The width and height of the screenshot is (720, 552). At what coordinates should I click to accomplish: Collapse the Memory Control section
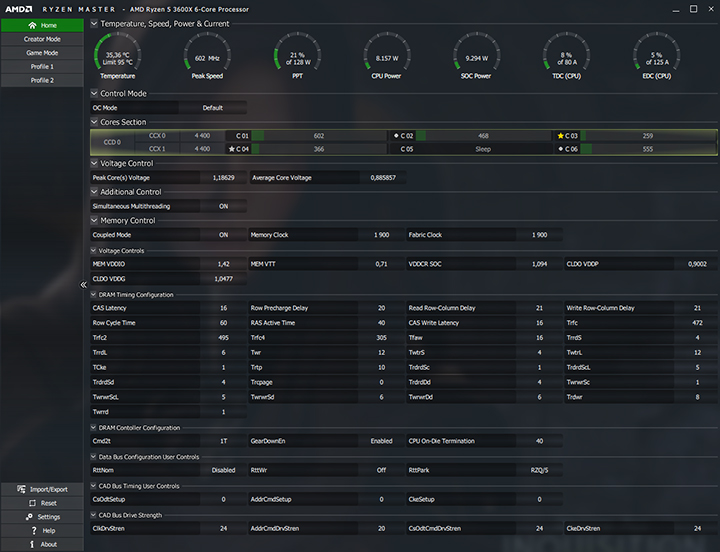pyautogui.click(x=94, y=220)
